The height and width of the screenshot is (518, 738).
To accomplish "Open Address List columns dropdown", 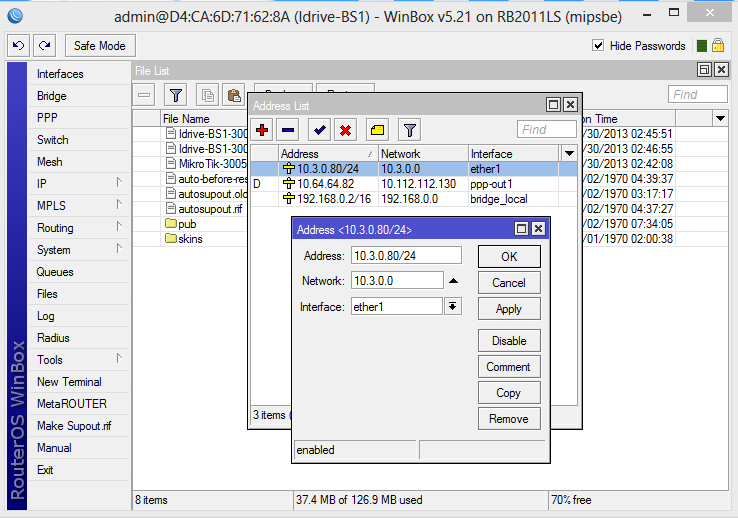I will (569, 153).
